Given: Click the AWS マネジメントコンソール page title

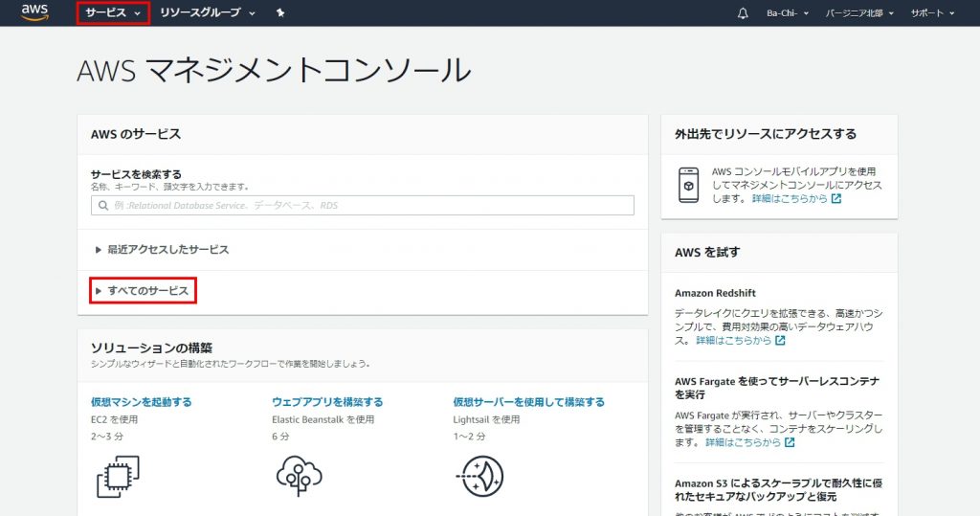Looking at the screenshot, I should click(x=274, y=70).
